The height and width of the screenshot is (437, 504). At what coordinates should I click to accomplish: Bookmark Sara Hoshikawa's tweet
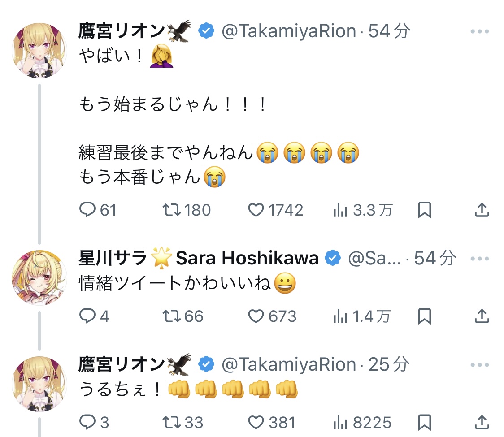point(424,316)
